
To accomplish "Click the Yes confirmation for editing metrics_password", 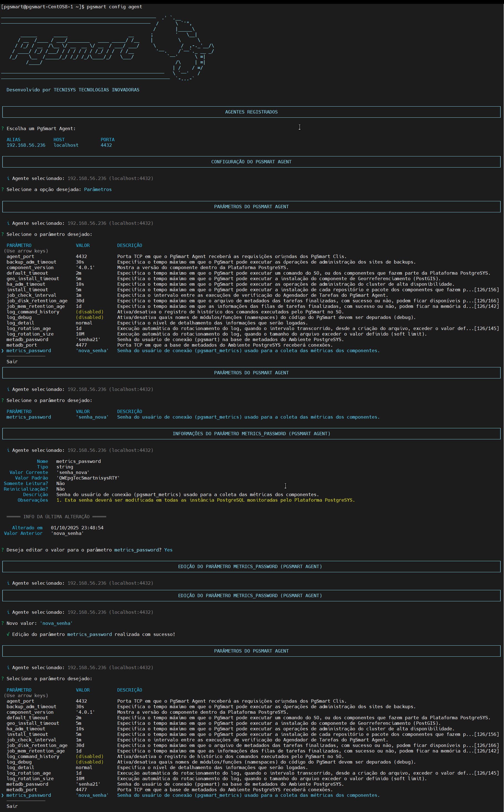I will click(x=168, y=550).
